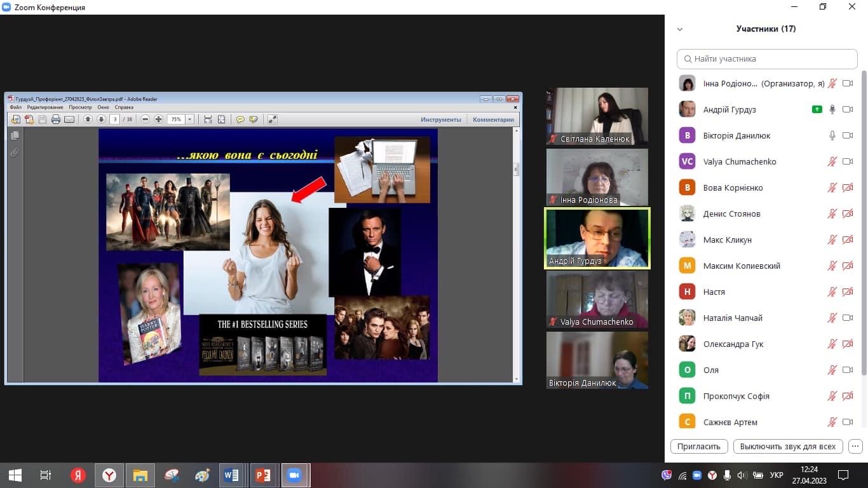The height and width of the screenshot is (488, 868).
Task: Go to next page with down arrow
Action: pos(101,119)
